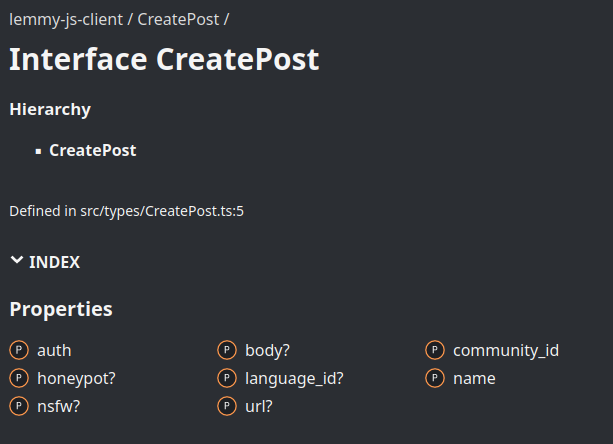
Task: Click the property icon beside auth
Action: point(19,350)
